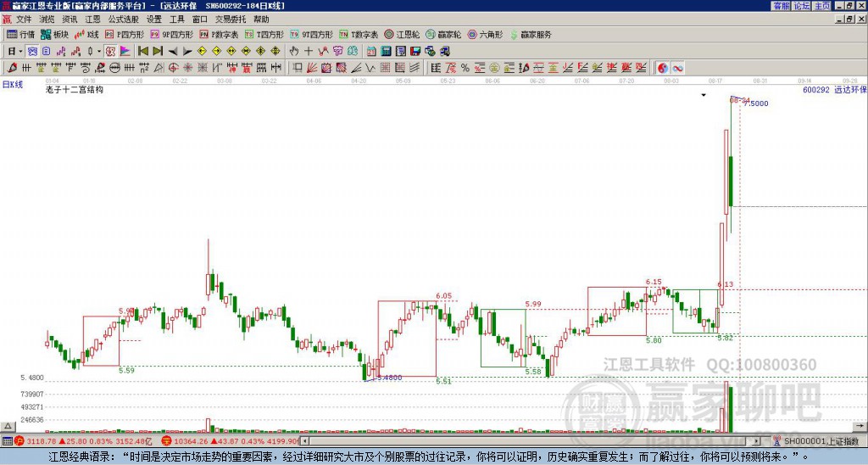Open the P四方形 square tool

coord(125,34)
